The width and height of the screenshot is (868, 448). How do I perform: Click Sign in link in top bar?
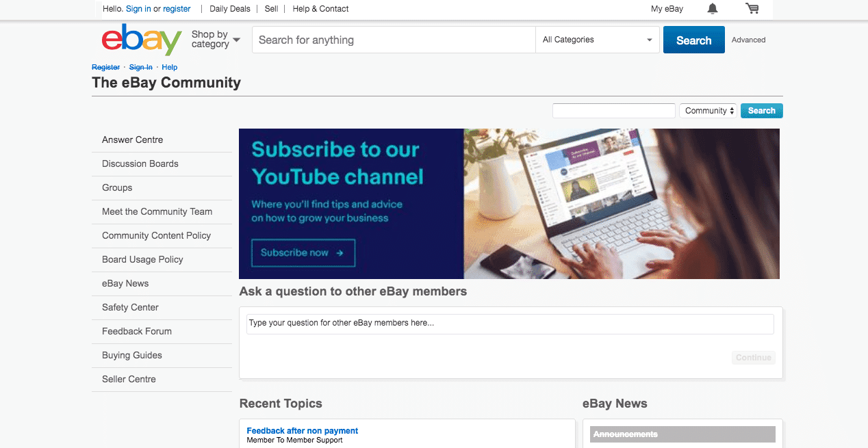click(138, 9)
